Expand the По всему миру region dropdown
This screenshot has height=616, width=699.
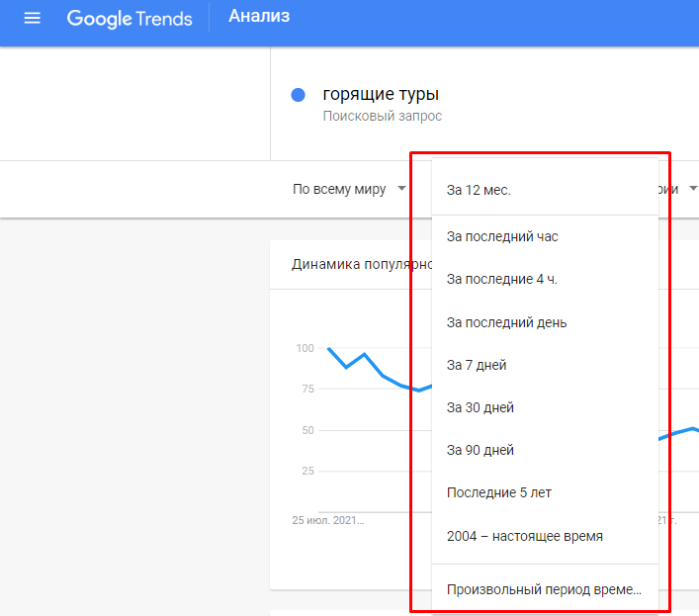point(339,189)
